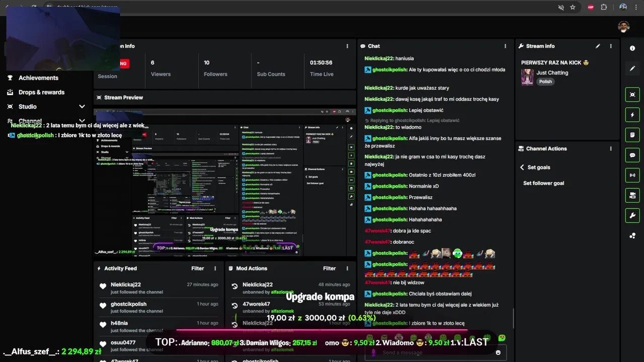The width and height of the screenshot is (644, 362).
Task: Click username Nieklickaj22 in haniusia chat message
Action: point(379,59)
